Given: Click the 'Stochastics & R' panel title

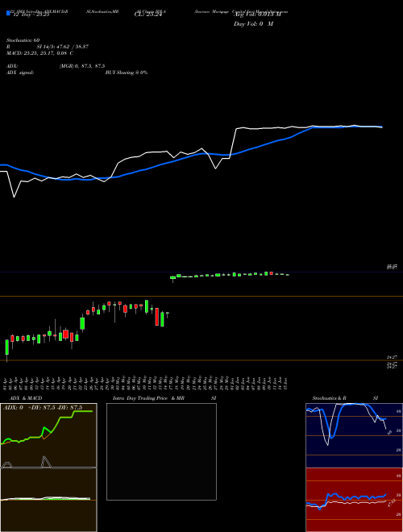Looking at the screenshot, I should point(329,398).
